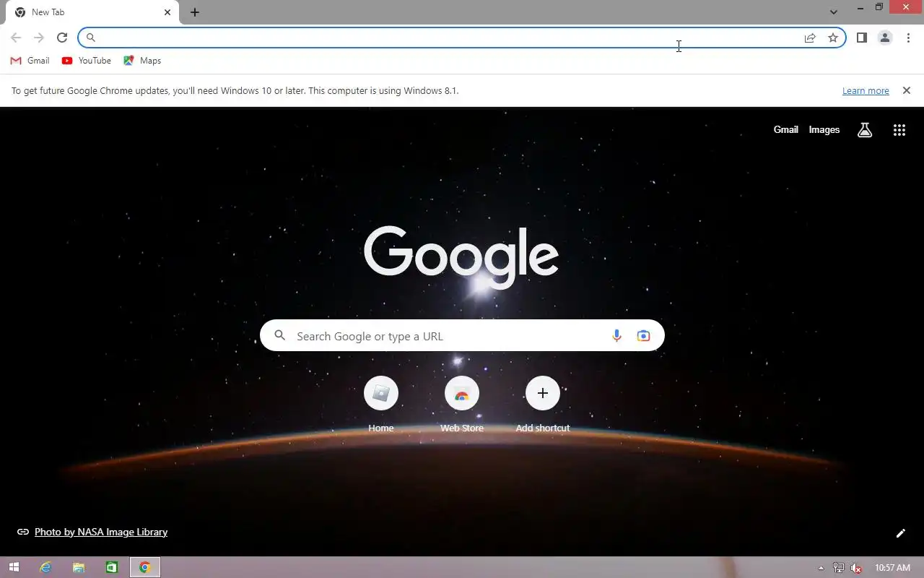The width and height of the screenshot is (924, 578).
Task: Click the network tray icon
Action: pos(838,568)
